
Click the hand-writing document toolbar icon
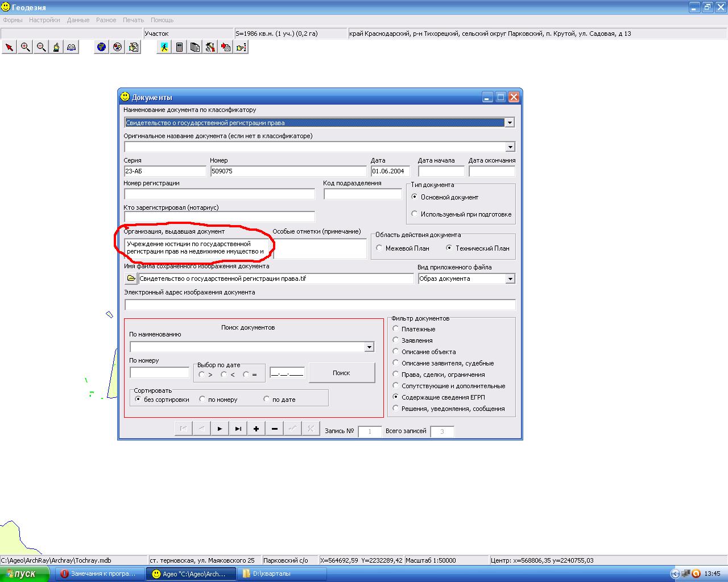pos(133,47)
